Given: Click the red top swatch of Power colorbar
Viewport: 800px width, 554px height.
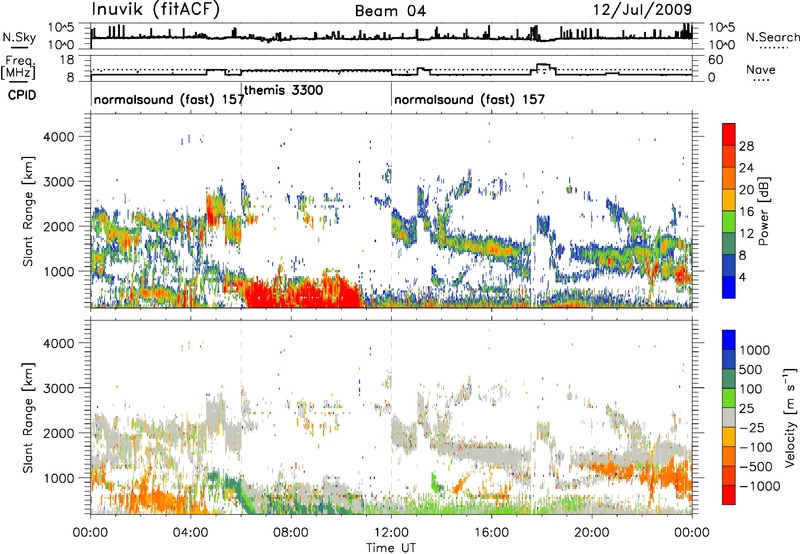Looking at the screenshot, I should click(729, 134).
